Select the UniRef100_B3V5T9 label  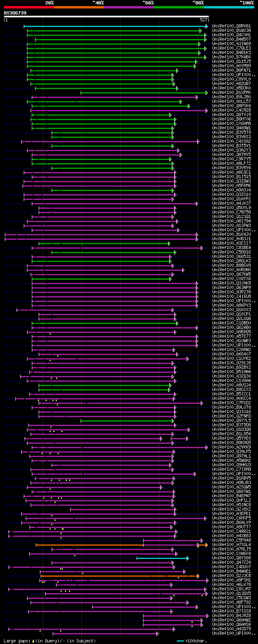[231, 133]
